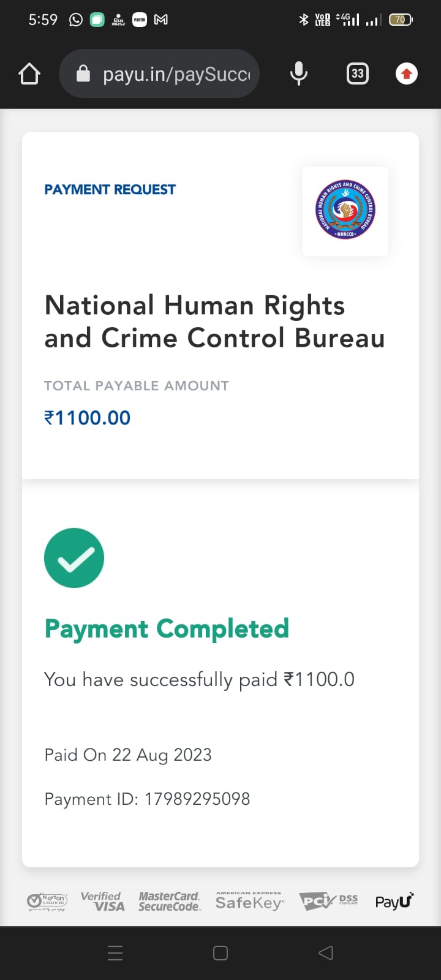Tap the microphone voice search icon
The image size is (441, 980).
click(x=298, y=74)
